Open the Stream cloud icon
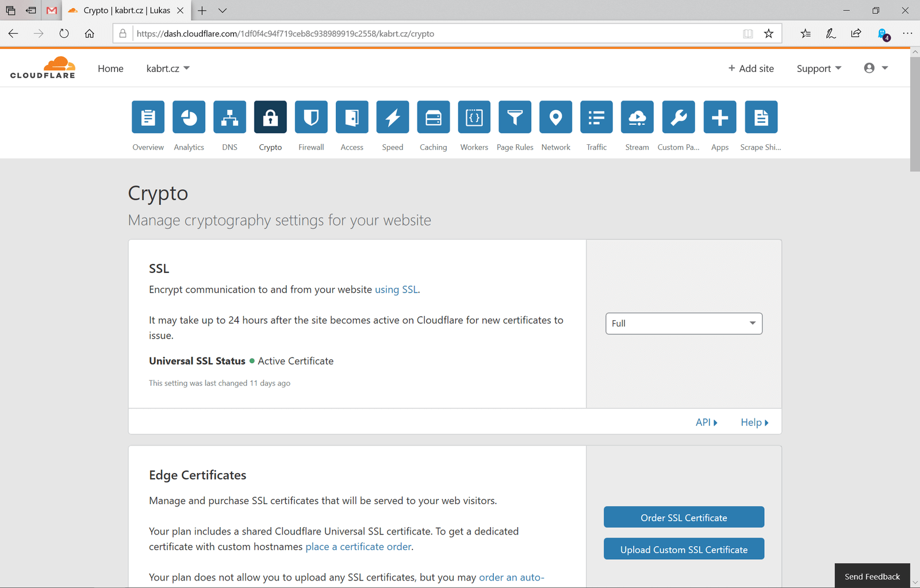The height and width of the screenshot is (588, 920). pos(637,117)
